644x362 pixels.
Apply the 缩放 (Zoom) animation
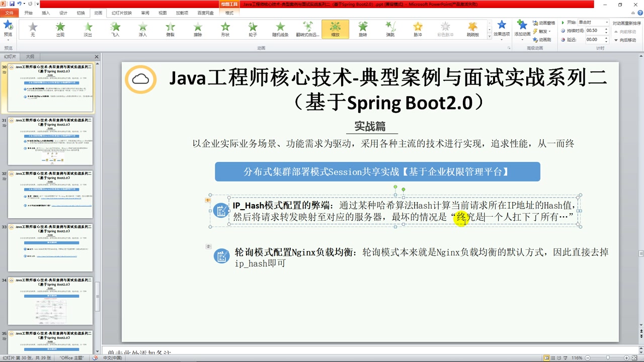pyautogui.click(x=335, y=29)
